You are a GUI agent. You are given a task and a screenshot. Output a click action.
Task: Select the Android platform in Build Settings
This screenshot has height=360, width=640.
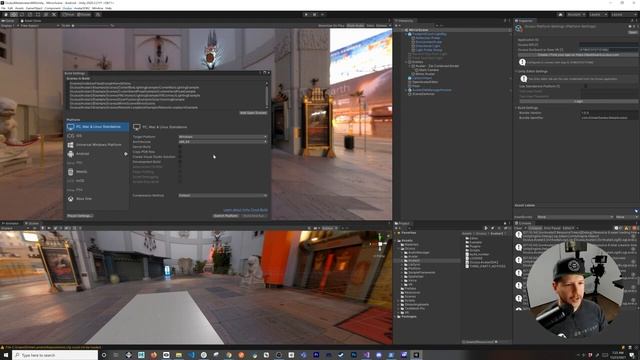click(97, 154)
